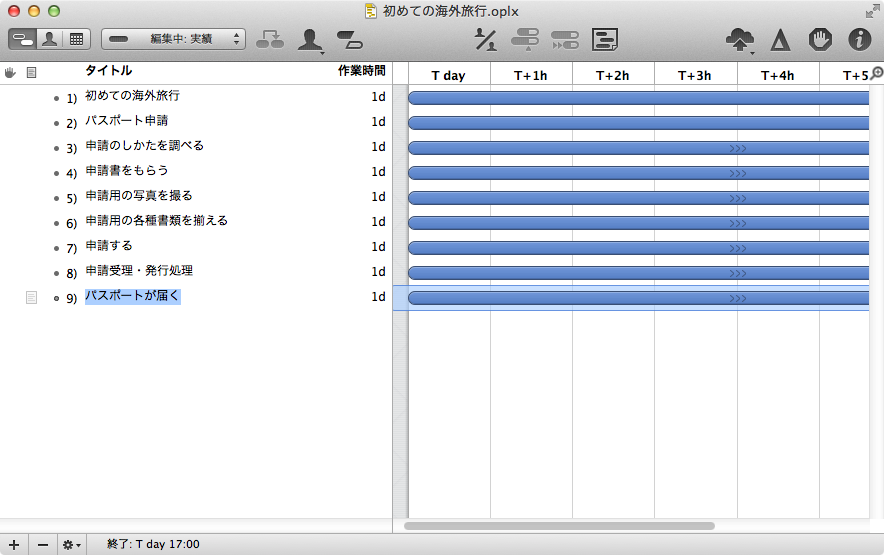
Task: Enter full screen with the arrows icon
Action: pyautogui.click(x=873, y=11)
